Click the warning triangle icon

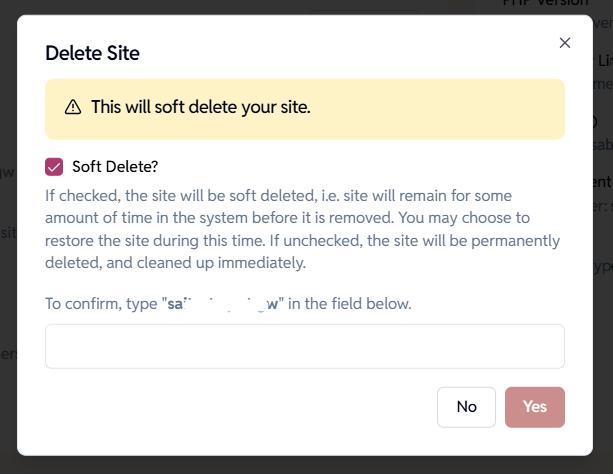tap(73, 107)
